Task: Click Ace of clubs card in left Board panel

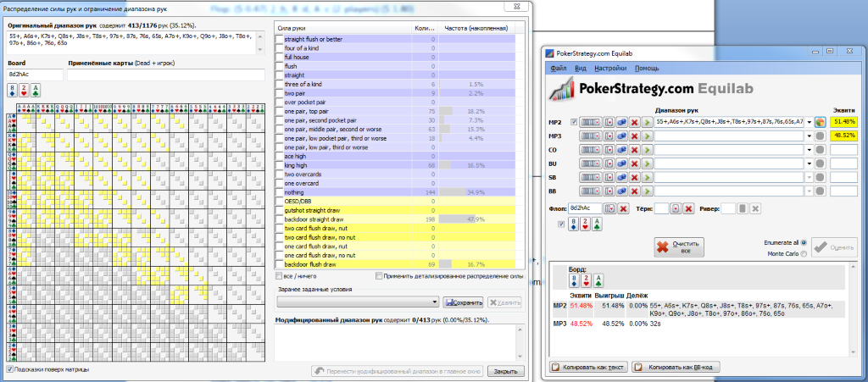Action: click(36, 90)
